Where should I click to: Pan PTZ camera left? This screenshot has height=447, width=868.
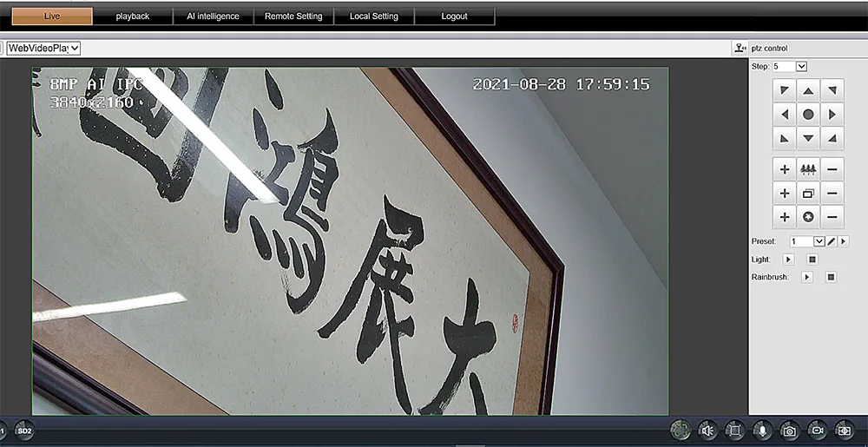pos(784,115)
